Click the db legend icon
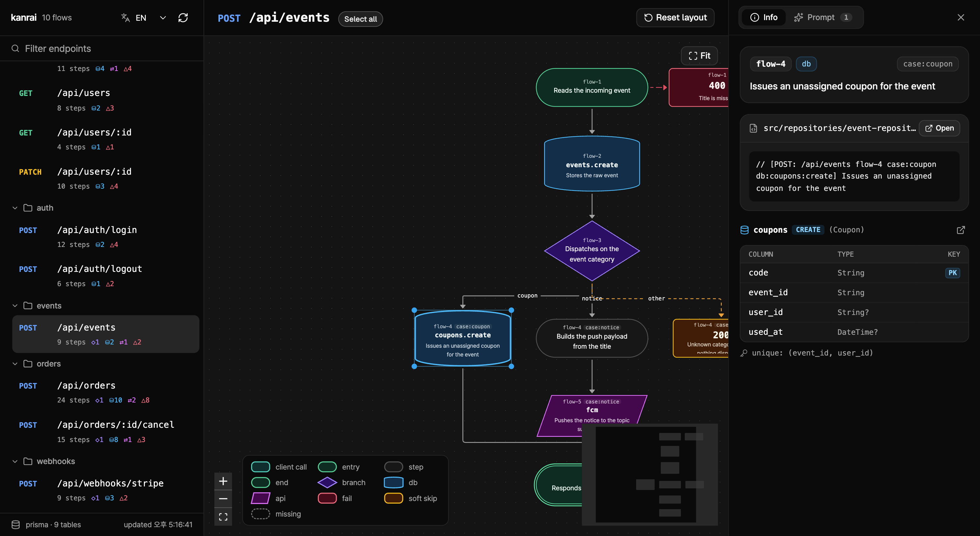The image size is (980, 536). click(394, 483)
